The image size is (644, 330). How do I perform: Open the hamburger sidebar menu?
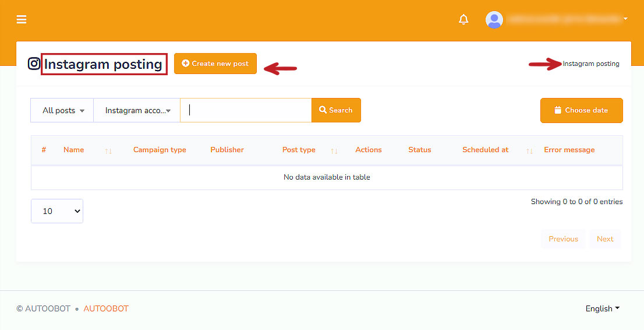point(22,19)
